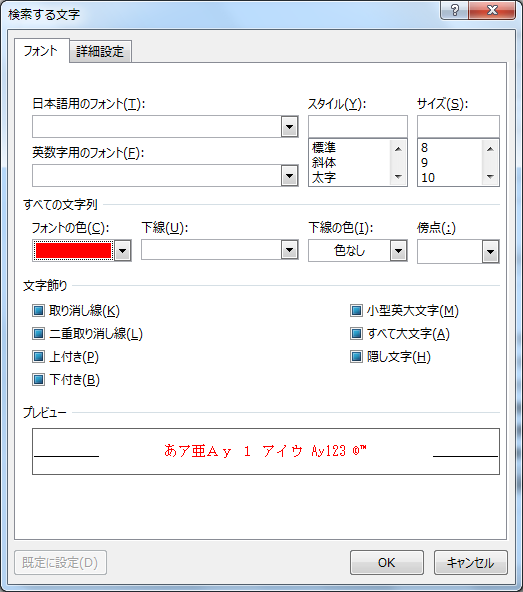Viewport: 523px width, 592px height.
Task: Click the キャンセル button
Action: pyautogui.click(x=471, y=563)
